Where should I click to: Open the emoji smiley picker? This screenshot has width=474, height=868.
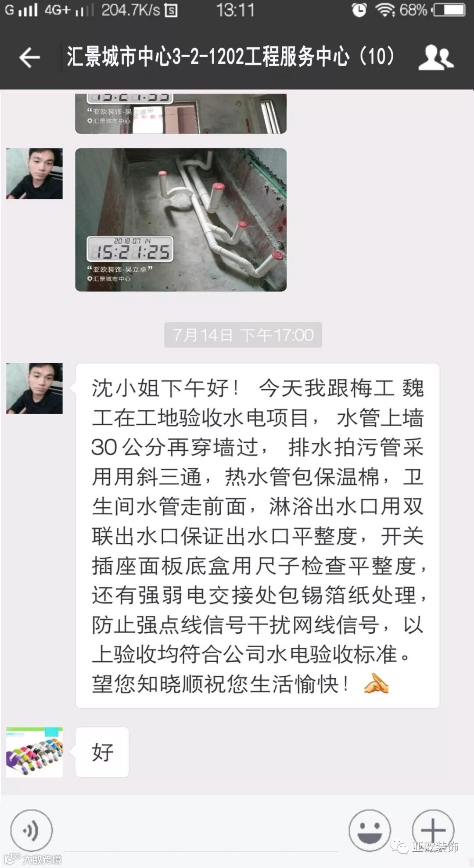click(x=370, y=830)
